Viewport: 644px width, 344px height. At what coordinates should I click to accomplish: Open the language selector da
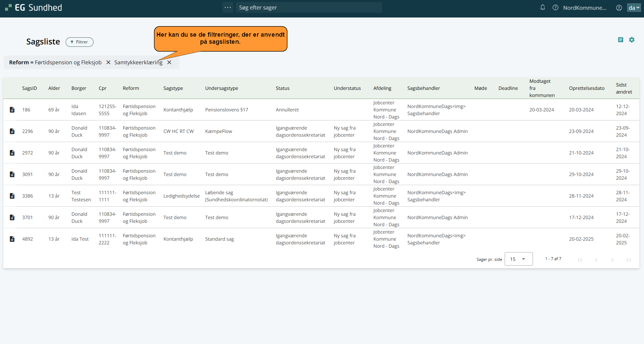[634, 7]
